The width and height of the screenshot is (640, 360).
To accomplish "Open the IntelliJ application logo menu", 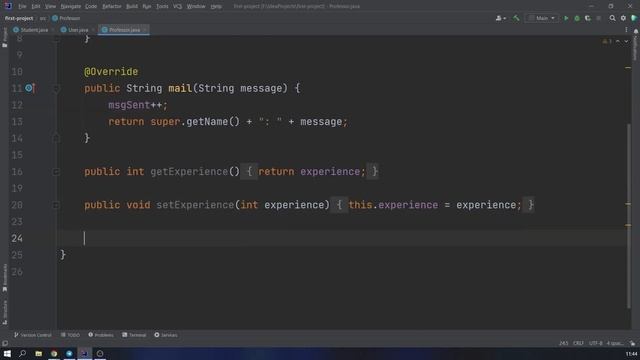I will [x=8, y=6].
